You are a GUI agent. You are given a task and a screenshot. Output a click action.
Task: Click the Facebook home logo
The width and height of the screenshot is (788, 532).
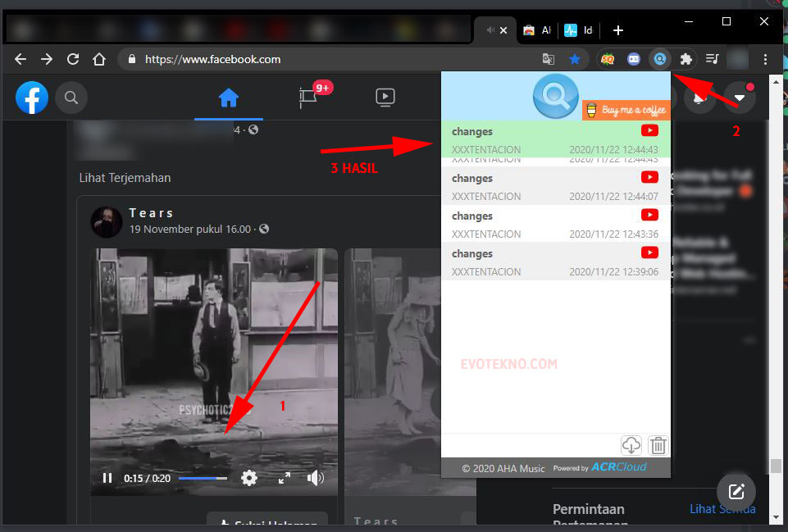coord(31,97)
